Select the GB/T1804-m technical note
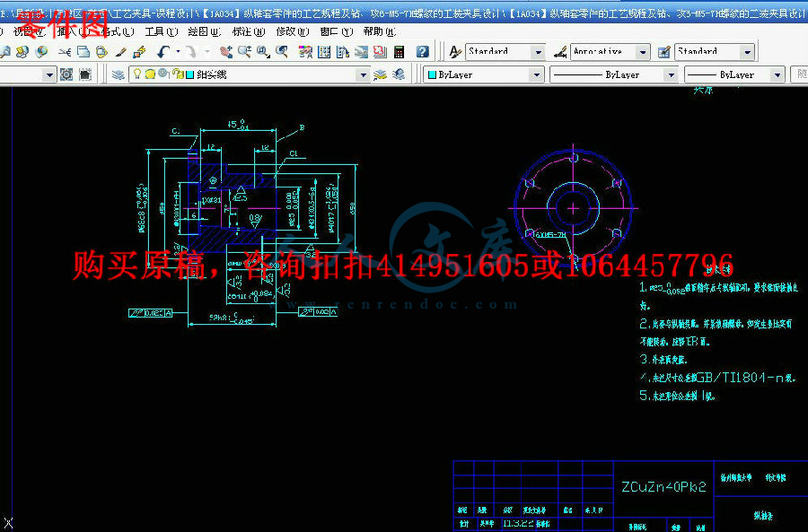Viewport: 808px width, 532px height. 718,378
